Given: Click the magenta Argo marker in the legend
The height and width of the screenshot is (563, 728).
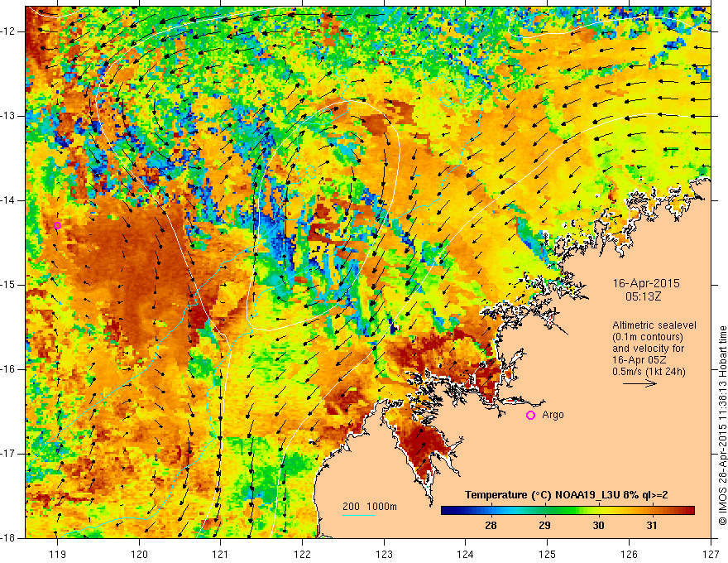Looking at the screenshot, I should coord(530,416).
